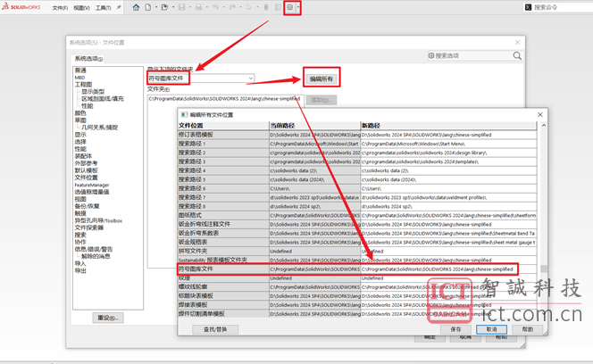Screen dimensions: 593x364
Task: Close the 编辑所有文件位置 dialog
Action: (540, 114)
